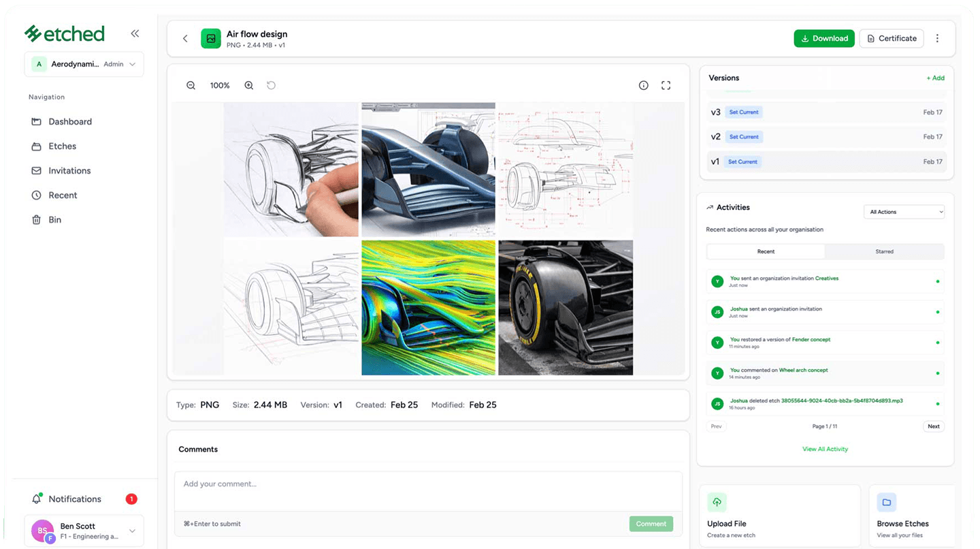
Task: Switch to the Starred activities tab
Action: click(x=884, y=251)
